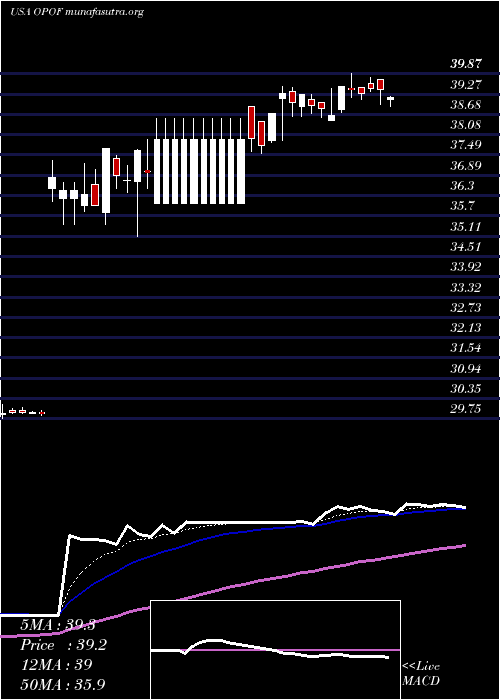The height and width of the screenshot is (700, 500).
Task: Select the 30.94 price axis label
Action: [466, 369]
